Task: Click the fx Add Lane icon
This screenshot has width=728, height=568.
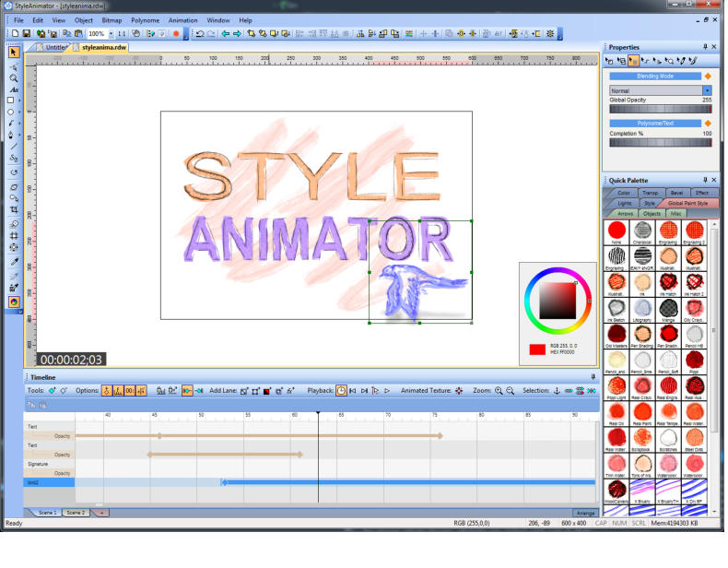Action: click(x=290, y=391)
